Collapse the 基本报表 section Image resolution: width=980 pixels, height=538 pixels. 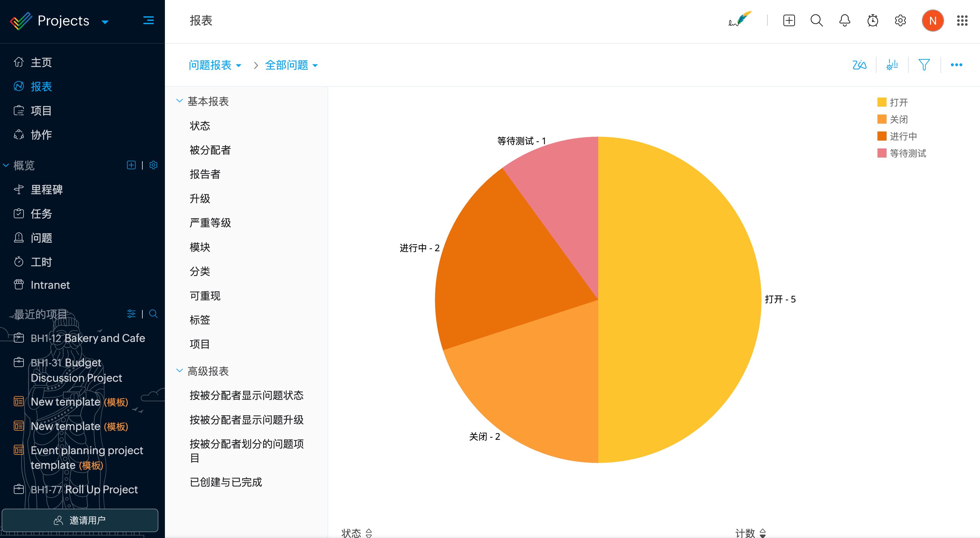[180, 101]
